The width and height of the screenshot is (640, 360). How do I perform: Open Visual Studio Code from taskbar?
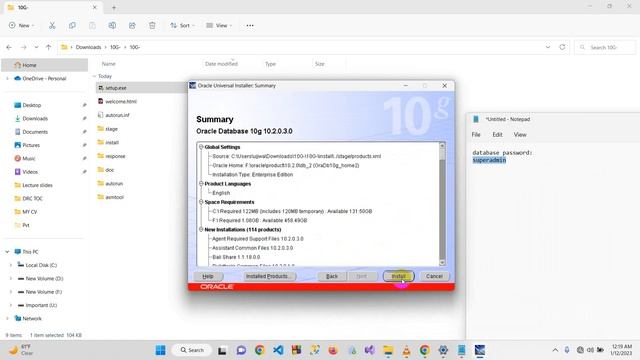278,350
